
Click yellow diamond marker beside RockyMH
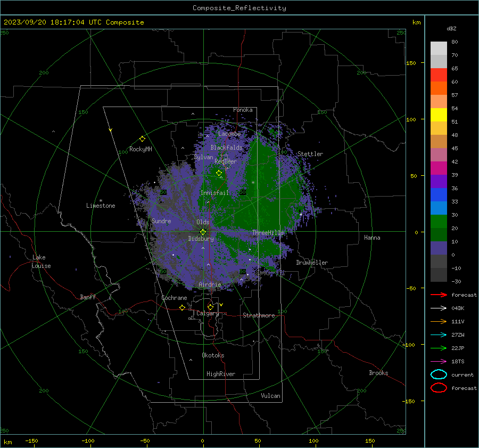click(142, 139)
